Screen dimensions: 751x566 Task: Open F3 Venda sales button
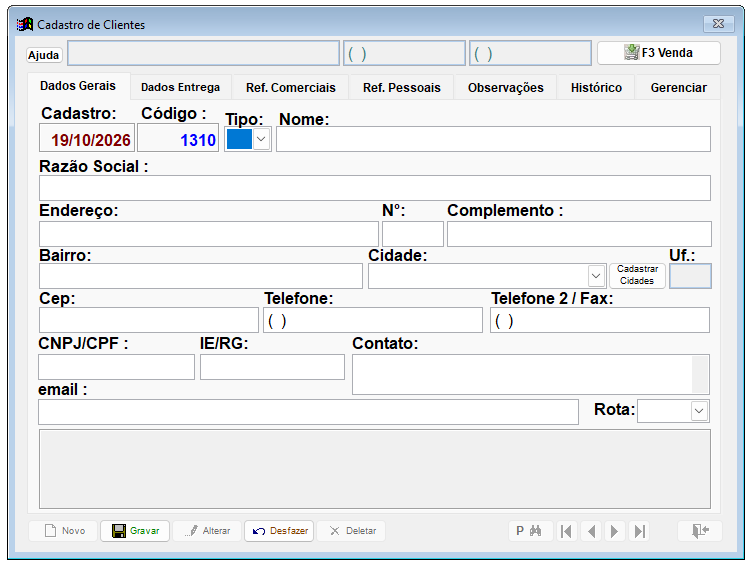[x=659, y=53]
